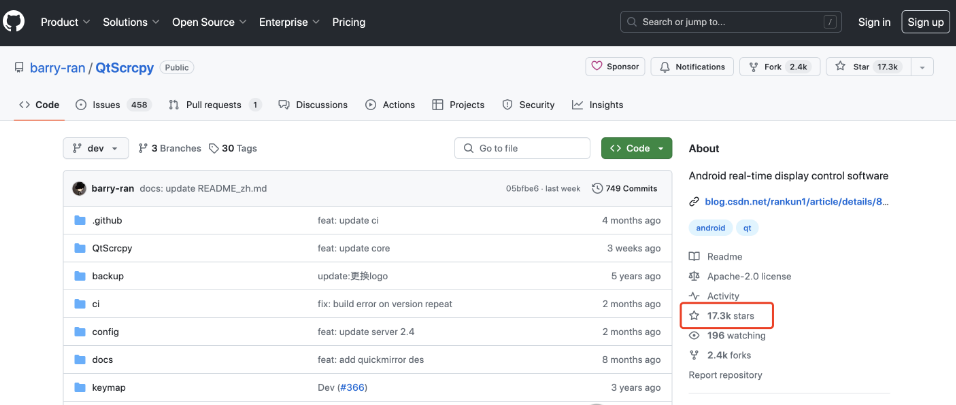
Task: Open the Product menu
Action: pyautogui.click(x=65, y=22)
